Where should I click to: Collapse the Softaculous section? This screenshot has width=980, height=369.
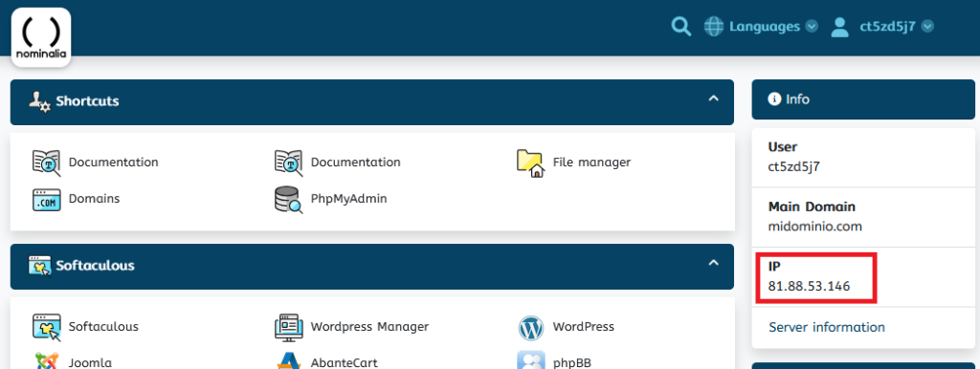[x=713, y=263]
